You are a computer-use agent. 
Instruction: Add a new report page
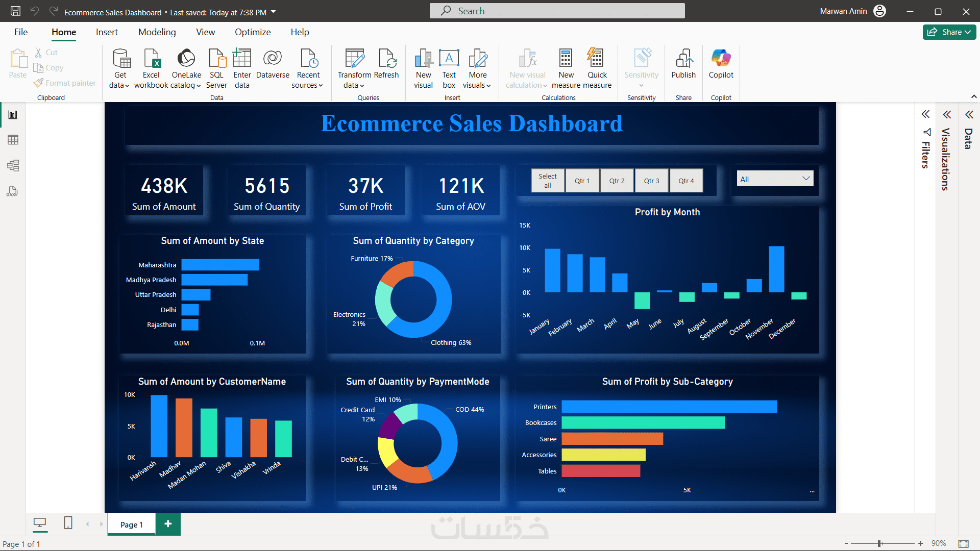pos(168,524)
